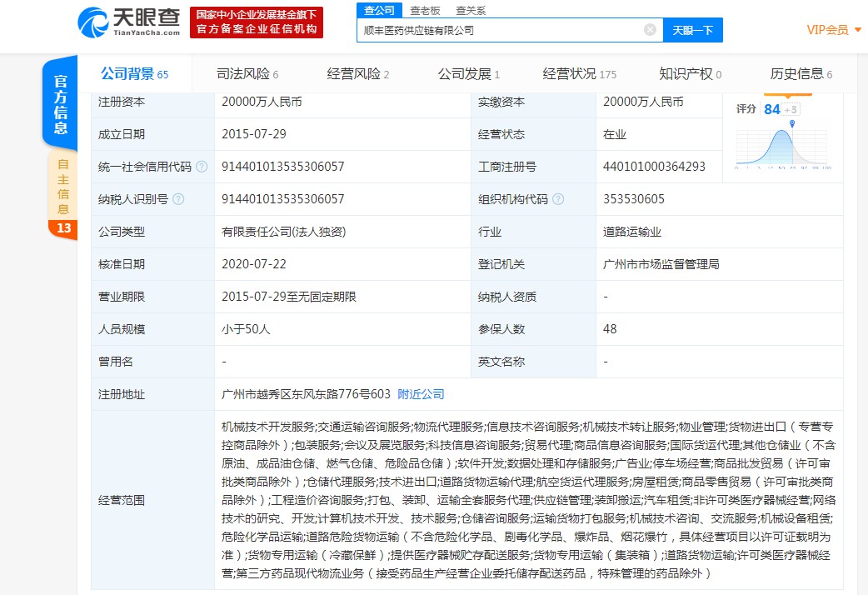Open the 历史信息 tab
This screenshot has height=595, width=868.
click(x=801, y=73)
